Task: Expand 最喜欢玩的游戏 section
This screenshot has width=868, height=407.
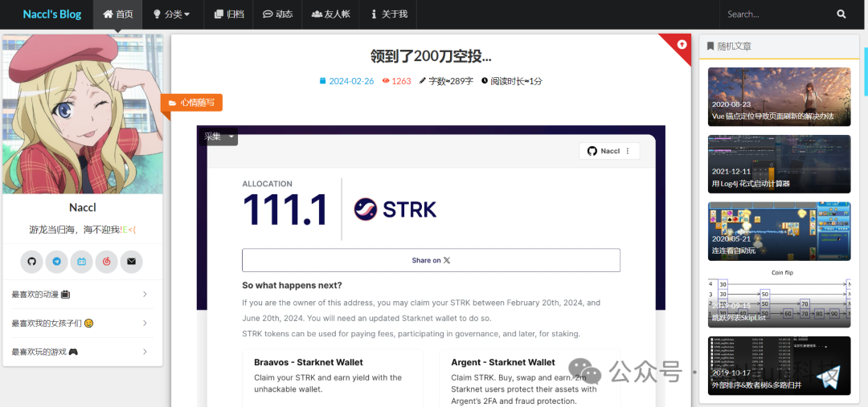Action: [83, 352]
